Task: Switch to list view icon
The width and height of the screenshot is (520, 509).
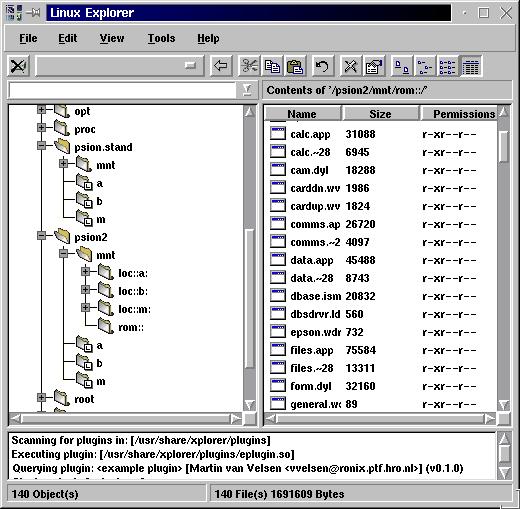Action: [447, 66]
